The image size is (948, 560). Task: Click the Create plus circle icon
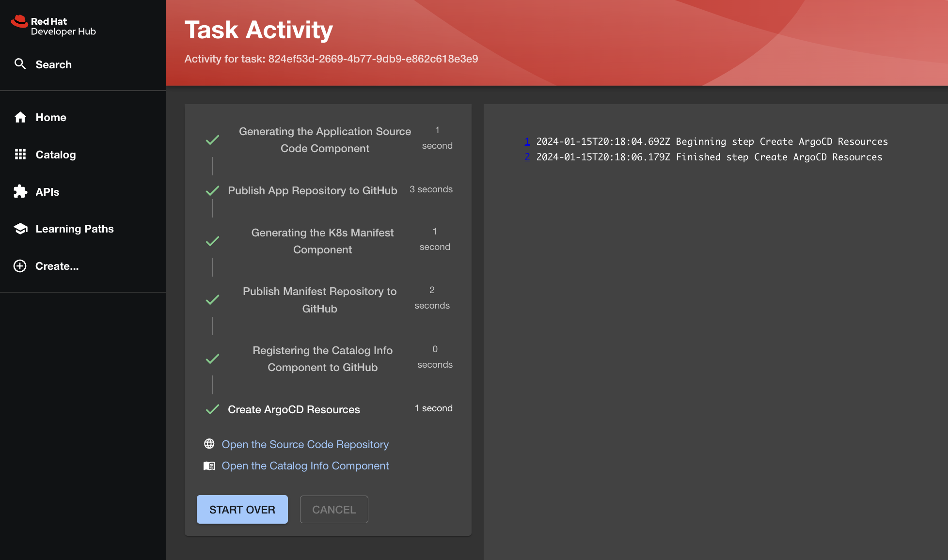pos(20,266)
